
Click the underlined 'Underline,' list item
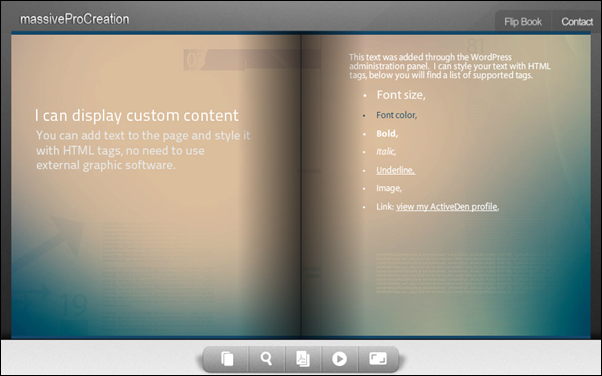[x=395, y=170]
